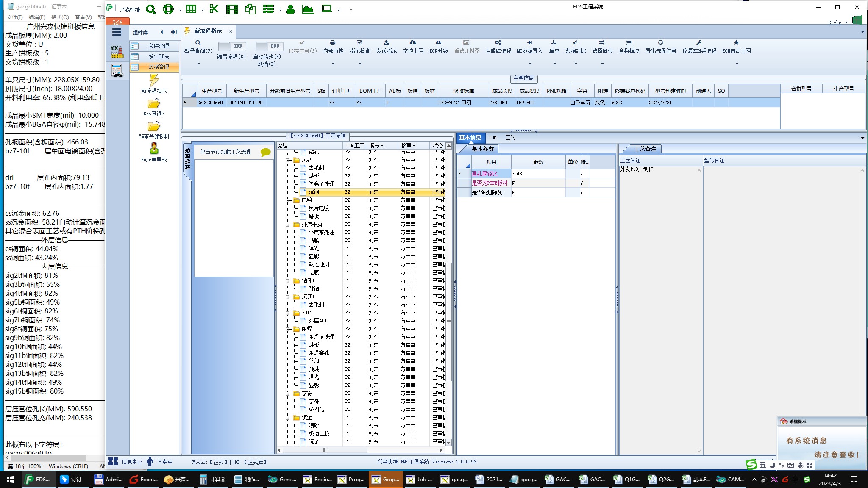Click the laptop icon in quick toolbar

point(326,8)
